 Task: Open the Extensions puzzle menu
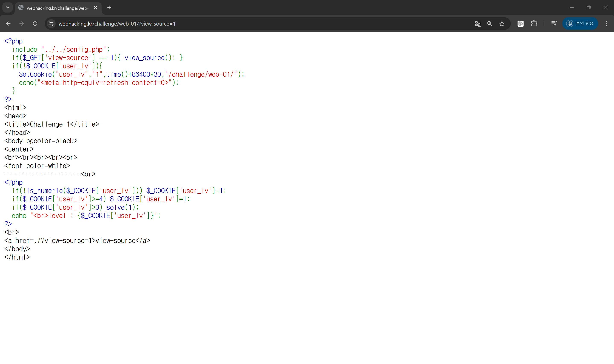tap(534, 23)
